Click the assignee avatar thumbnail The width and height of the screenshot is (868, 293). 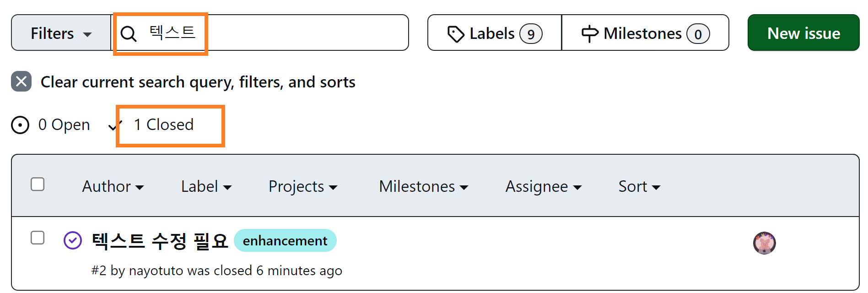coord(764,243)
